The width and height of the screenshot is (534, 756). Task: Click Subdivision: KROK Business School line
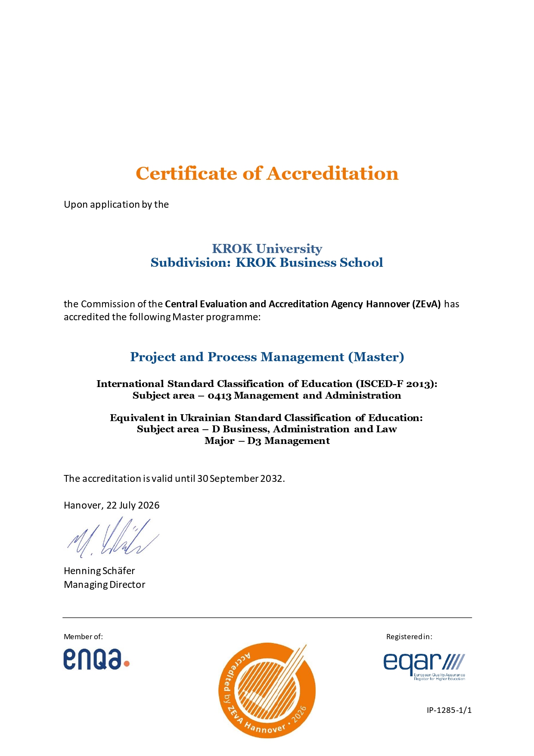267,262
